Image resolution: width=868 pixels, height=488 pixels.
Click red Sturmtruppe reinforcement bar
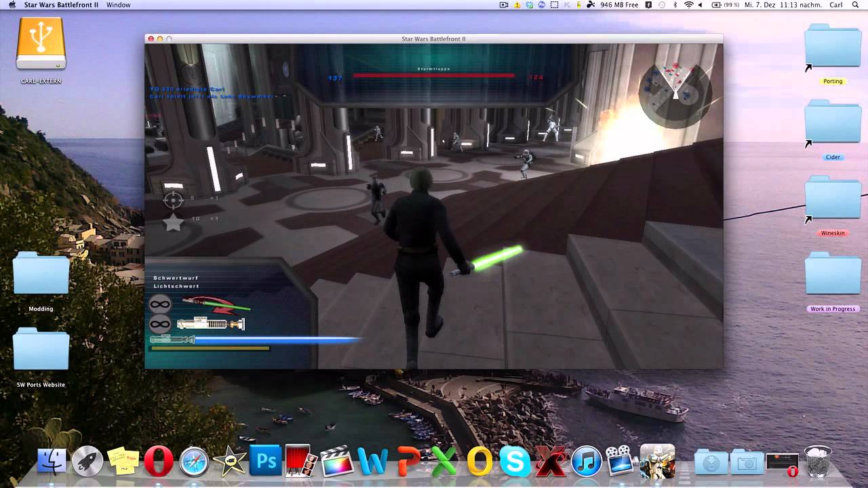(x=434, y=75)
